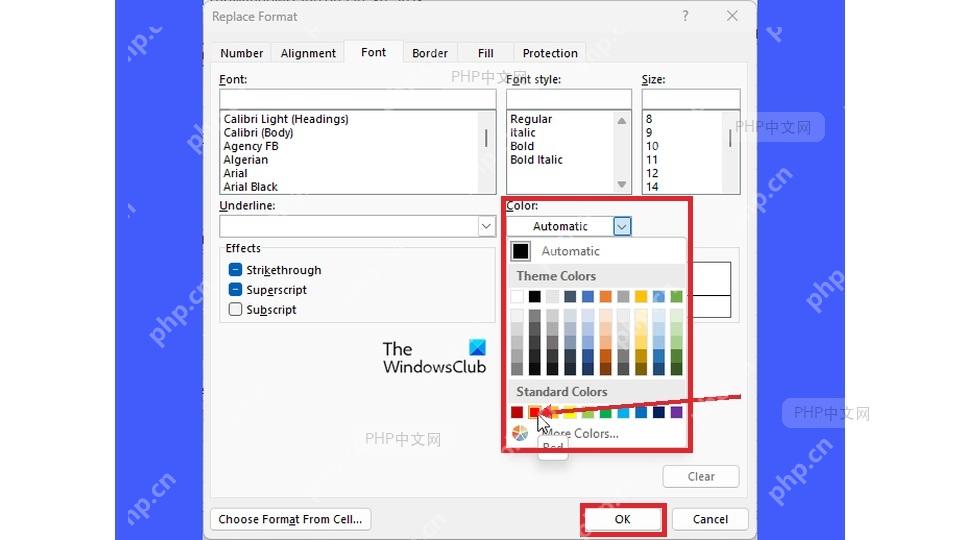This screenshot has width=960, height=540.
Task: Click the Font name input field
Action: point(358,99)
